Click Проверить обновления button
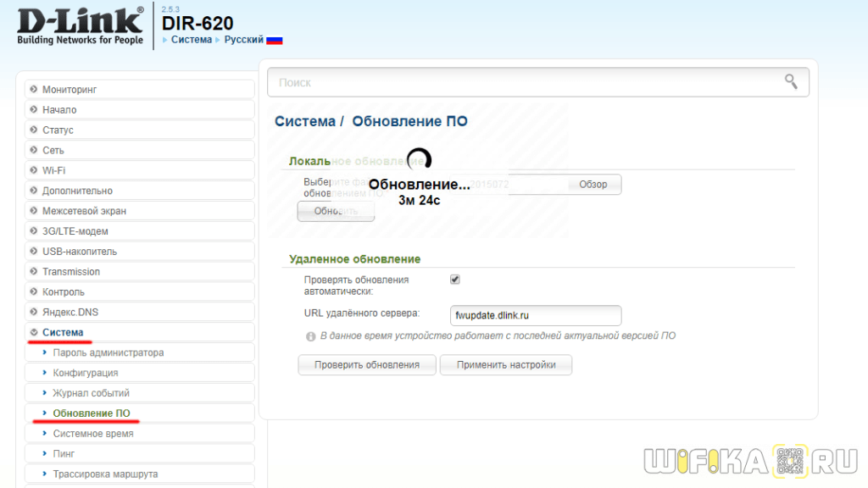Viewport: 868px width, 488px height. (367, 364)
